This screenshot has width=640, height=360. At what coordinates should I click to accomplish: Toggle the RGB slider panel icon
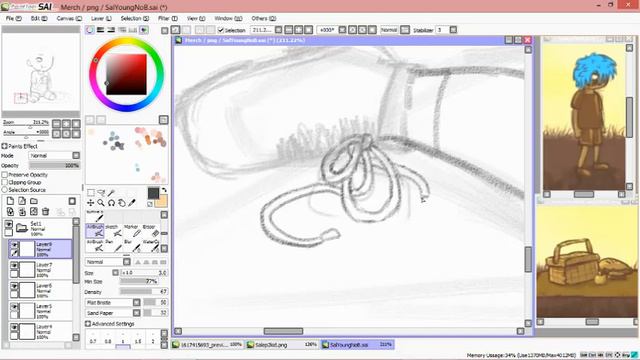click(100, 30)
